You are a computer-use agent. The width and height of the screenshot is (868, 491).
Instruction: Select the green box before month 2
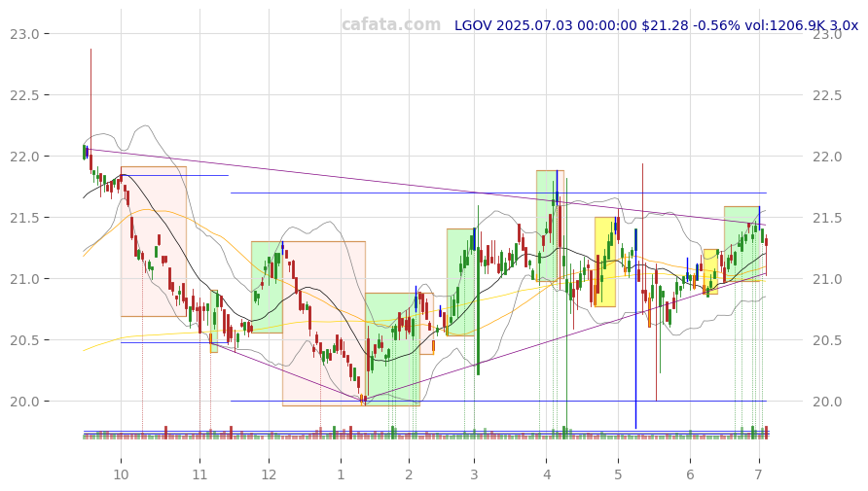(392, 349)
